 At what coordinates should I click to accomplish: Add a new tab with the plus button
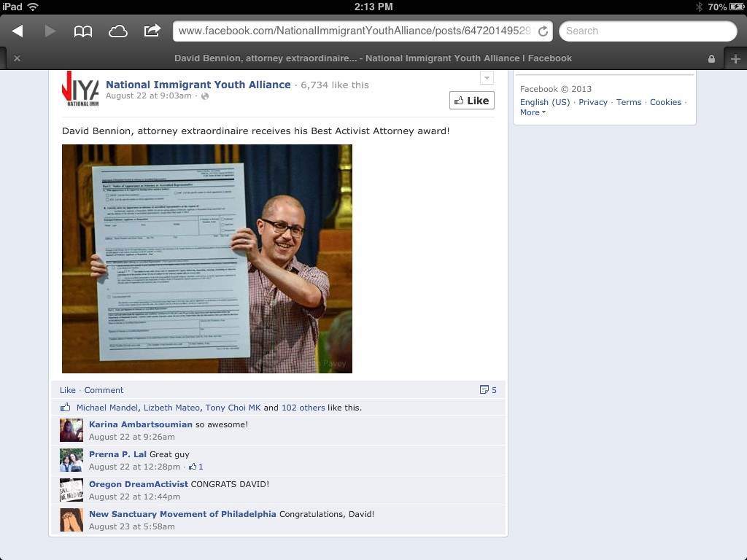[735, 58]
